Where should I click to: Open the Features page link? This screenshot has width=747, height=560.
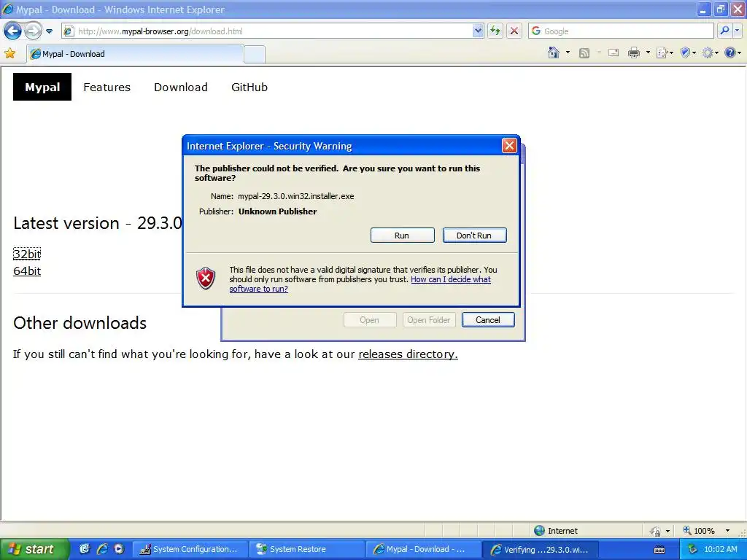click(107, 87)
